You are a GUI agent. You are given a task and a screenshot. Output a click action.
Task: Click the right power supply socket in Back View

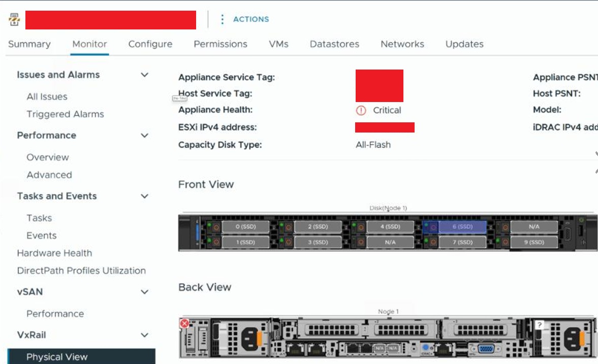pyautogui.click(x=572, y=339)
